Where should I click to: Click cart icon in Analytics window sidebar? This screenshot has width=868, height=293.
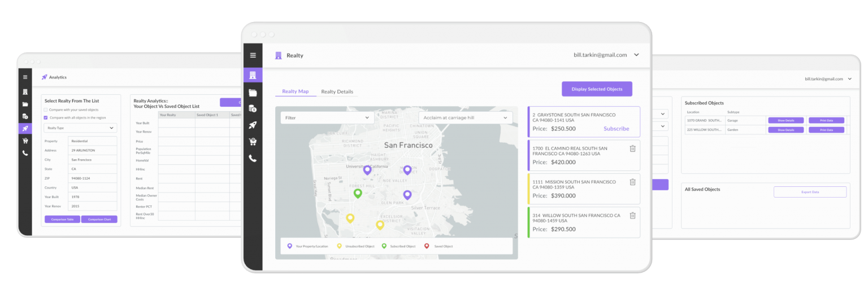coord(25,141)
